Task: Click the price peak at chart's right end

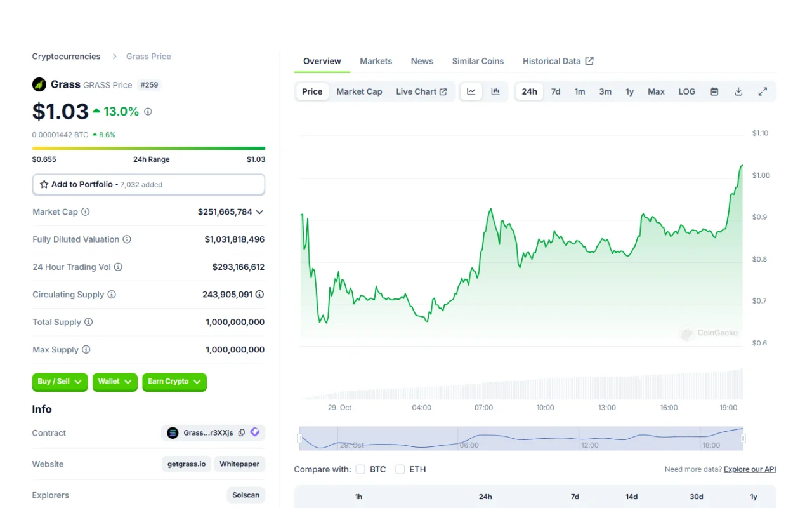Action: (742, 166)
